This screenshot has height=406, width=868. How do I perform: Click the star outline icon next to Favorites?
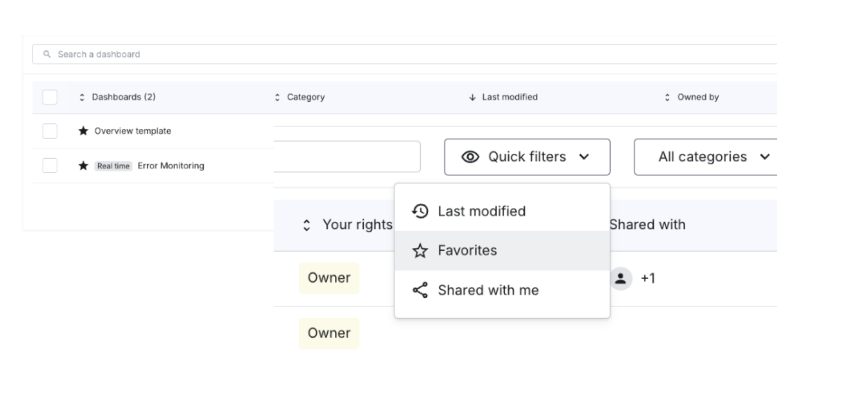pyautogui.click(x=420, y=251)
